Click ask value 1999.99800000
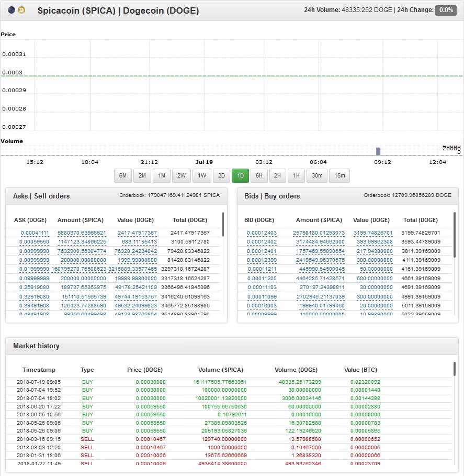 point(137,260)
